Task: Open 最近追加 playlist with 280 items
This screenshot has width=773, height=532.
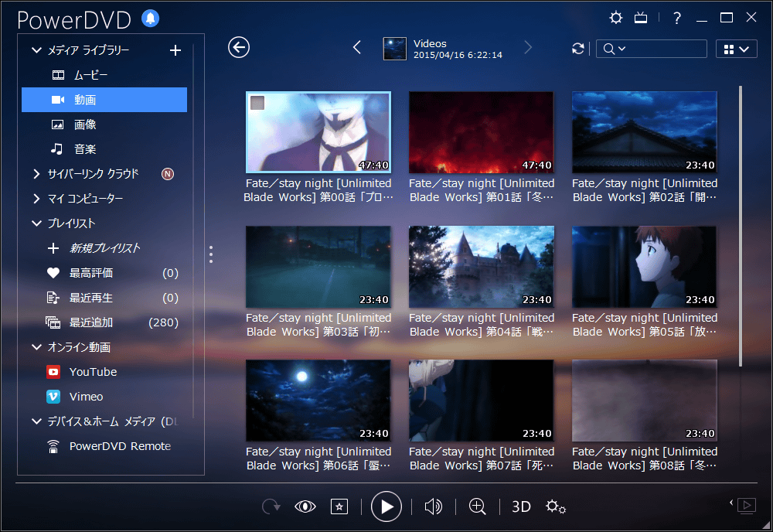Action: coord(104,322)
